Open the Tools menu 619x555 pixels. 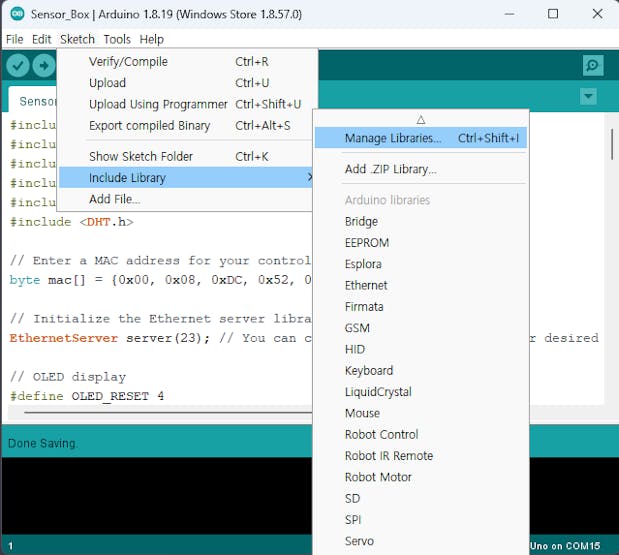(x=117, y=39)
